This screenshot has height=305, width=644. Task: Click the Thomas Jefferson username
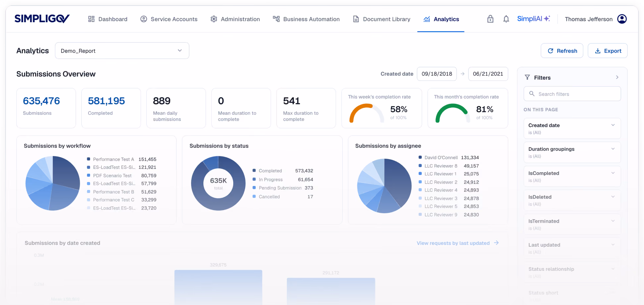(589, 19)
